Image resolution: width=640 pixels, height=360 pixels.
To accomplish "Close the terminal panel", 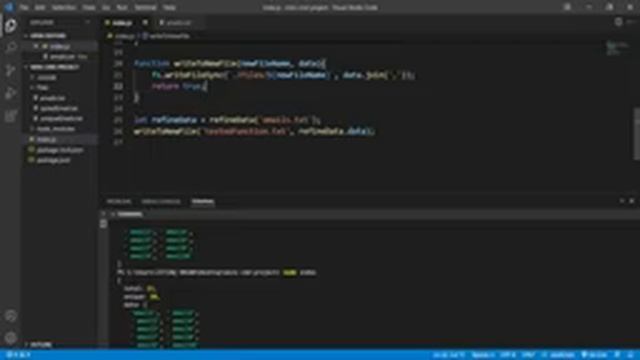I will [x=631, y=201].
